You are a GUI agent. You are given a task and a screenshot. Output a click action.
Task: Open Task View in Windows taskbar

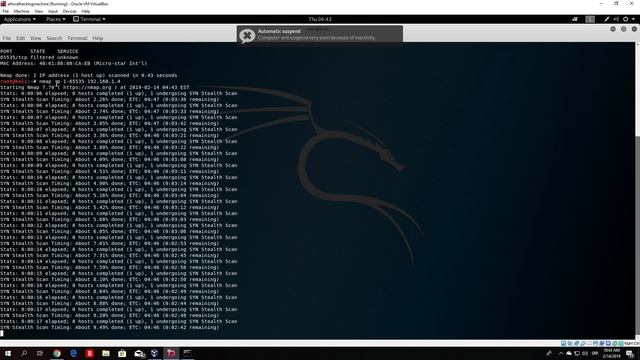click(40, 353)
